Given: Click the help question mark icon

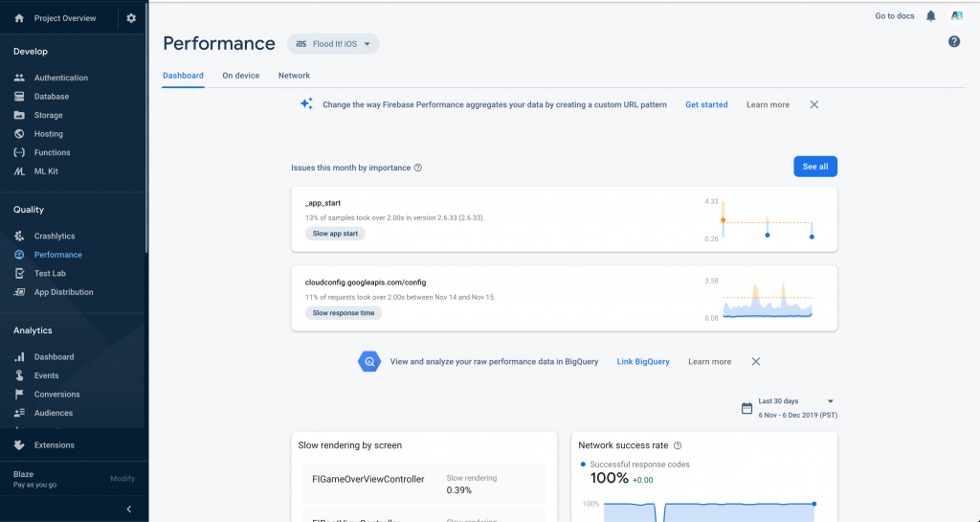Looking at the screenshot, I should pyautogui.click(x=954, y=41).
